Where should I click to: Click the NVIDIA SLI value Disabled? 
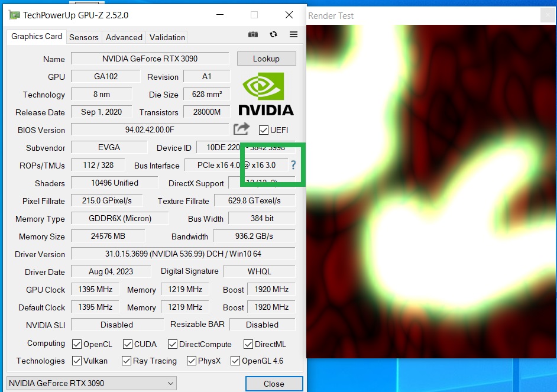tap(117, 325)
